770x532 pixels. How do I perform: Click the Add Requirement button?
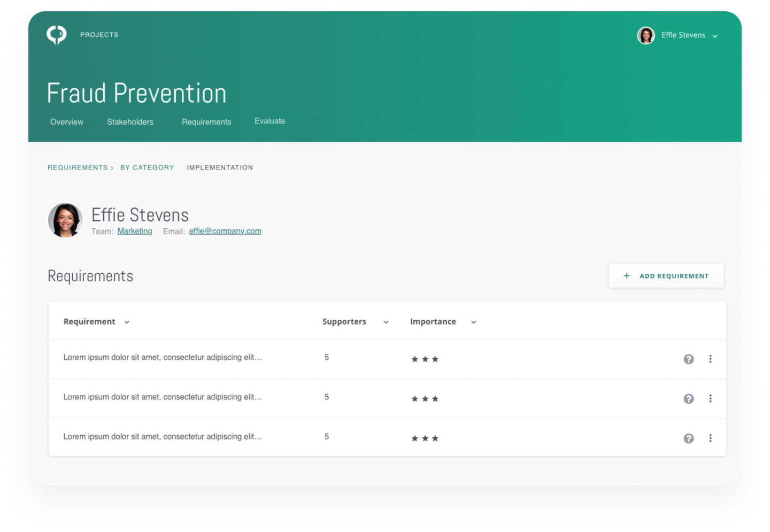click(666, 275)
